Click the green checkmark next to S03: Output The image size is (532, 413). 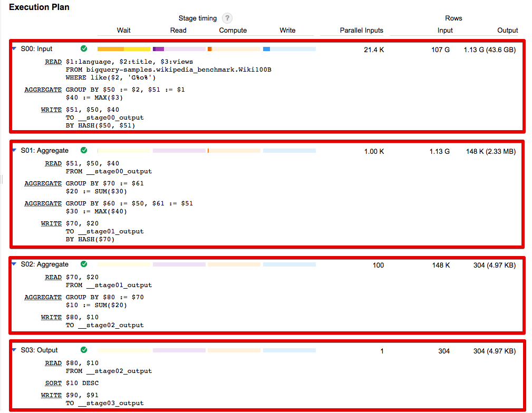point(84,350)
